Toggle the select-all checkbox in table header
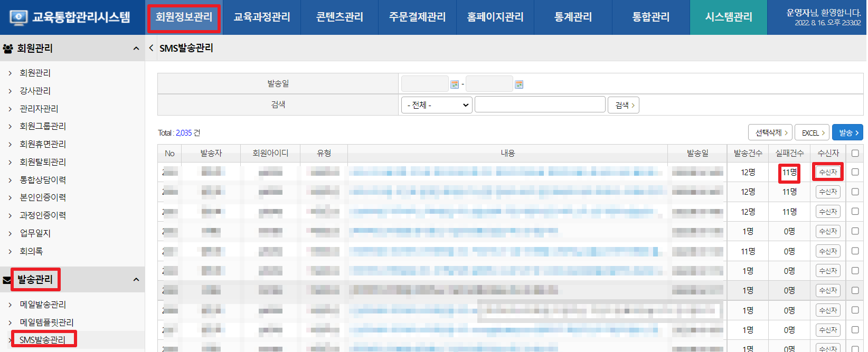Screen dimensions: 868x352 (855, 153)
